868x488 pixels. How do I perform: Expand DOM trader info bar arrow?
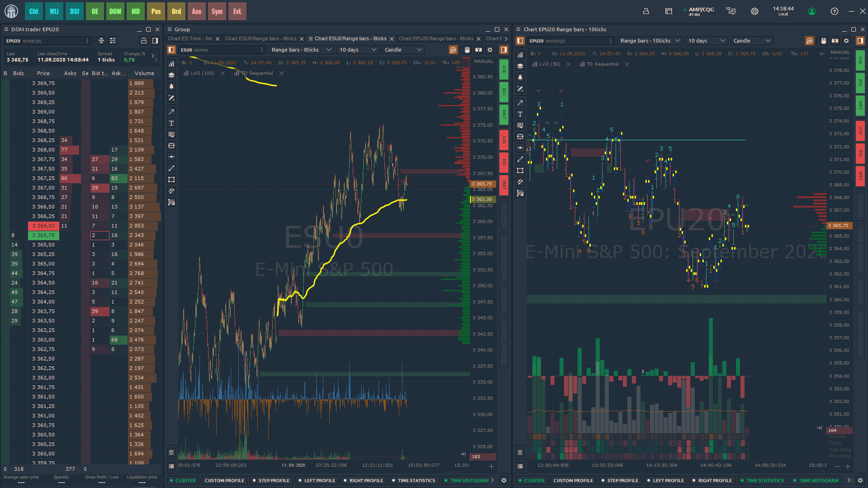[153, 57]
